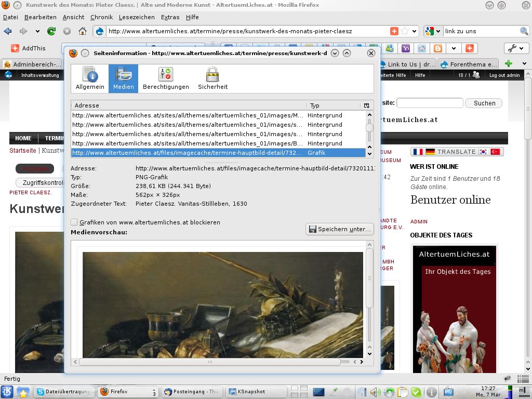This screenshot has width=532, height=399.
Task: Switch to the Sicherheit lock icon section
Action: (212, 78)
